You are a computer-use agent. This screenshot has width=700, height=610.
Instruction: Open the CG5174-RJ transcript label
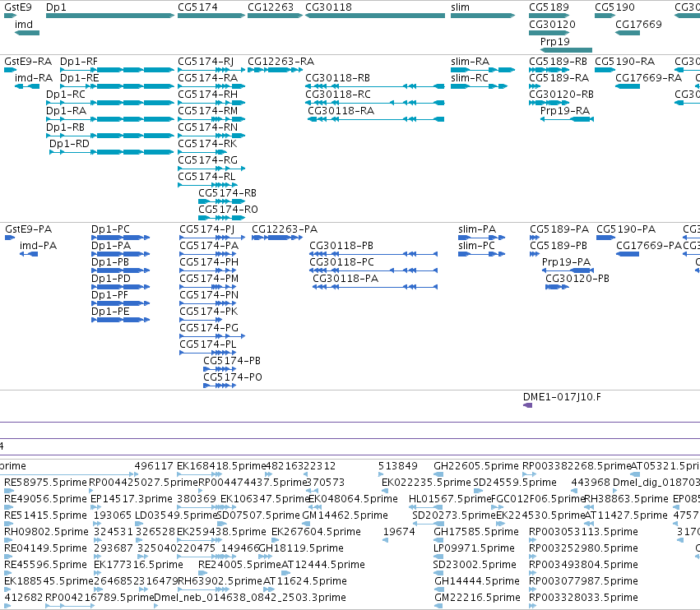tap(206, 61)
